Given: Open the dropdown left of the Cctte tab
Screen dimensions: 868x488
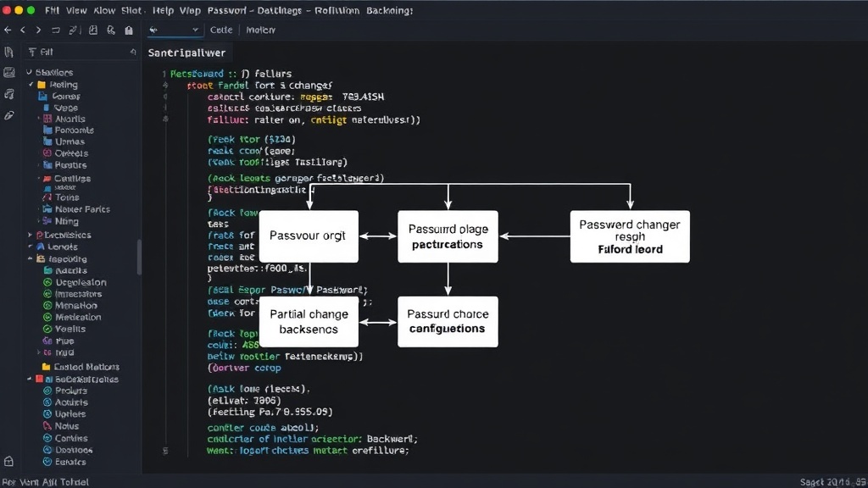Looking at the screenshot, I should click(x=174, y=30).
